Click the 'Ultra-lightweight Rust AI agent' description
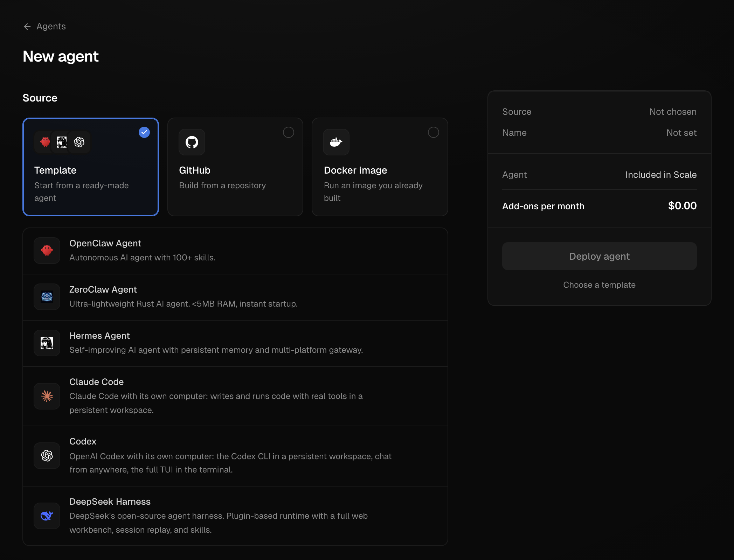Image resolution: width=734 pixels, height=560 pixels. click(183, 304)
